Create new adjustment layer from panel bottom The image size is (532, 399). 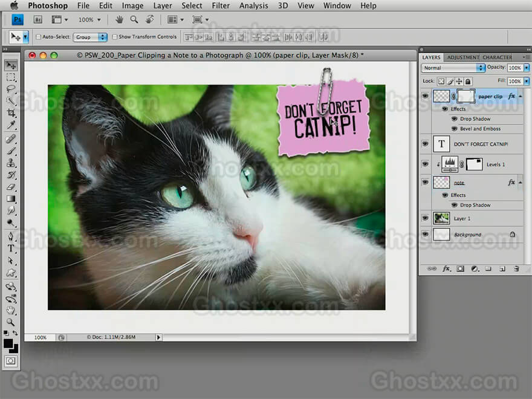point(475,268)
